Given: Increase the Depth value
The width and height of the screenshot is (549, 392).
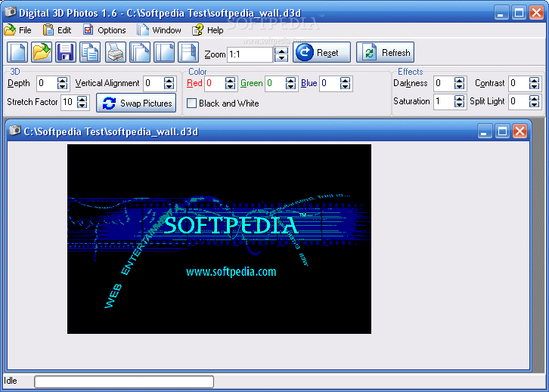Looking at the screenshot, I should click(62, 80).
